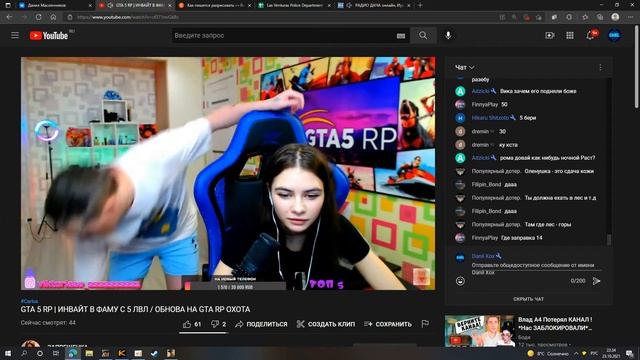
Task: Report the video with flag icon
Action: coord(425,324)
